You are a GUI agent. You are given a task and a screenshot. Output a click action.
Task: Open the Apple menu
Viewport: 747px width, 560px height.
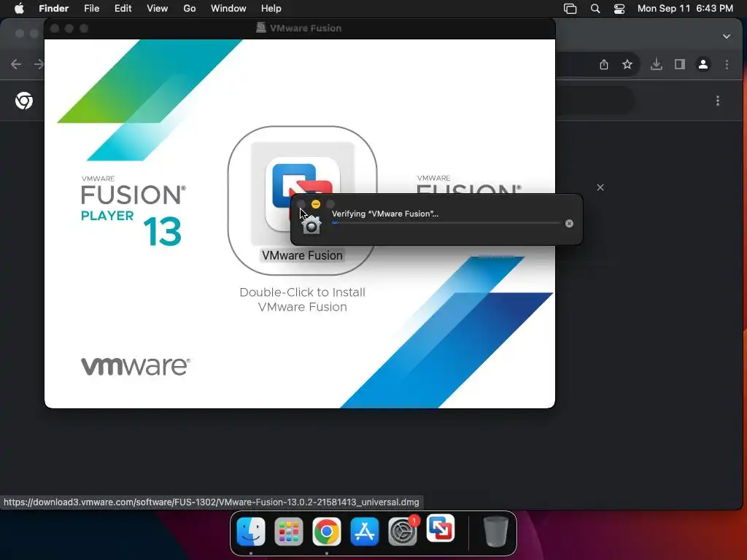(x=19, y=9)
